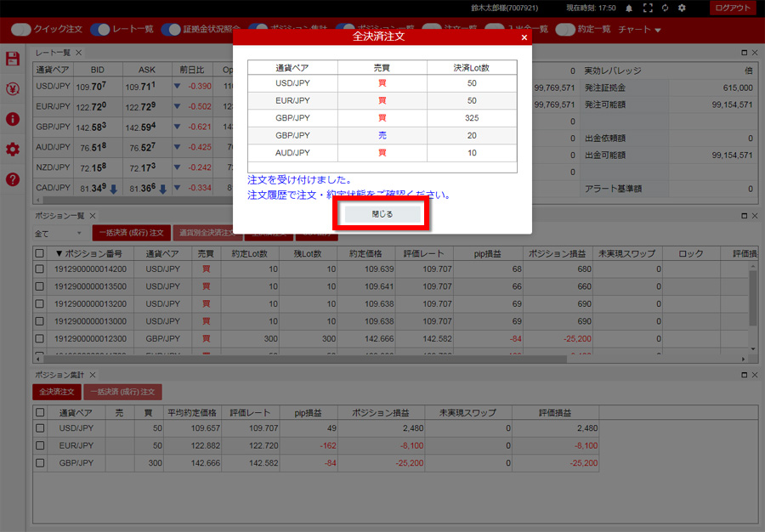Viewport: 765px width, 532px height.
Task: Check the box for position 1912900000014200
Action: [x=39, y=269]
